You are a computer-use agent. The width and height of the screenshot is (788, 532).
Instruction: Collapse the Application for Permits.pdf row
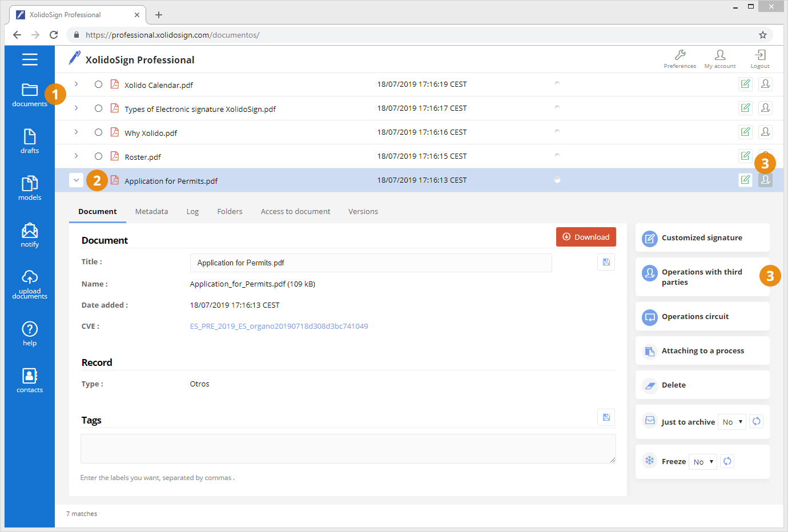(76, 180)
